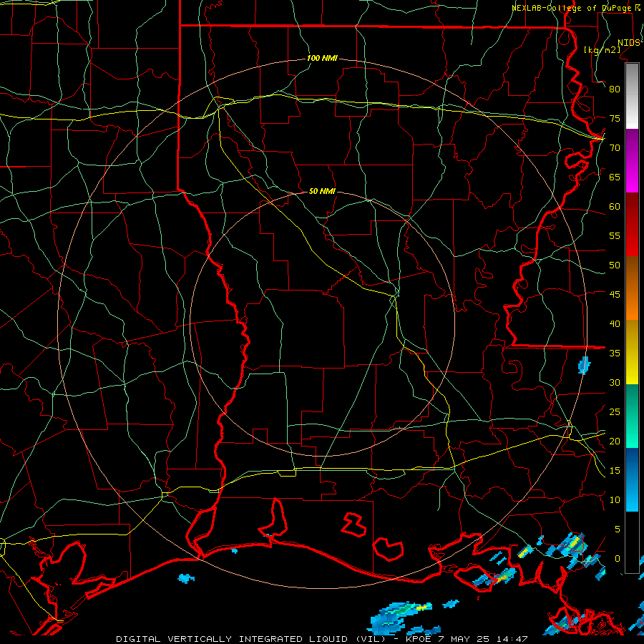Click the legend value 15
This screenshot has width=644, height=644.
coord(615,471)
